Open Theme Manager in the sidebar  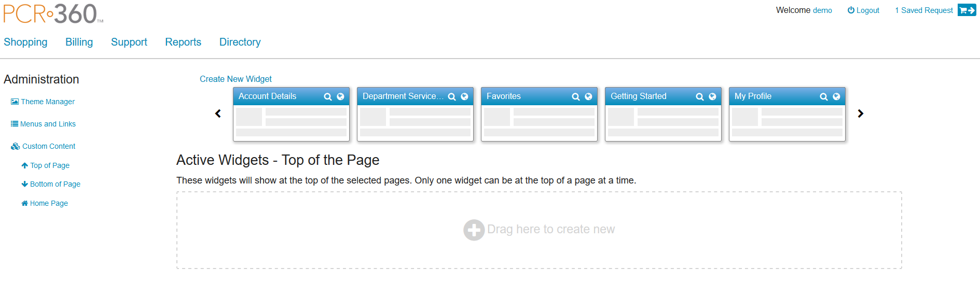click(48, 102)
